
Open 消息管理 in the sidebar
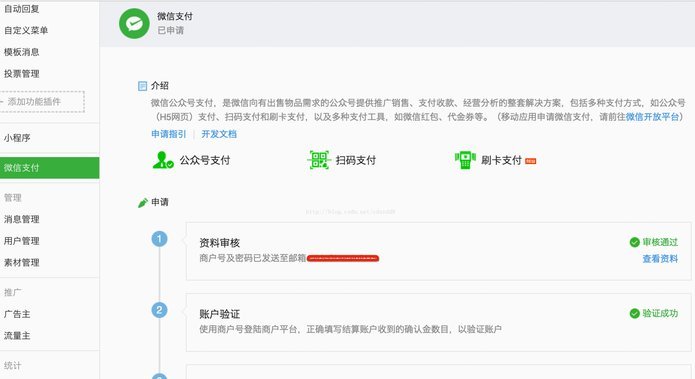22,219
